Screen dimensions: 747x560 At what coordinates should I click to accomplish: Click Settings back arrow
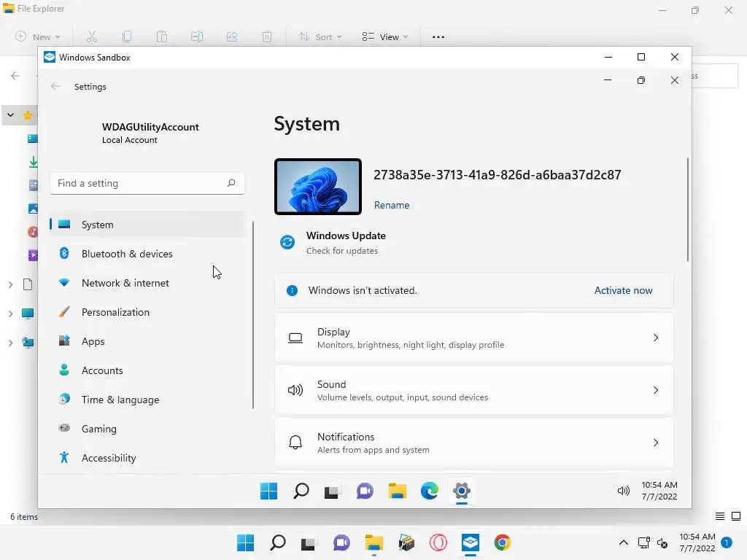coord(55,86)
